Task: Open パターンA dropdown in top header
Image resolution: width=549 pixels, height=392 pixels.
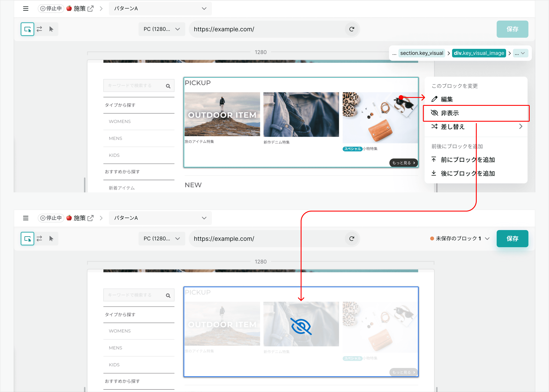Action: point(160,9)
